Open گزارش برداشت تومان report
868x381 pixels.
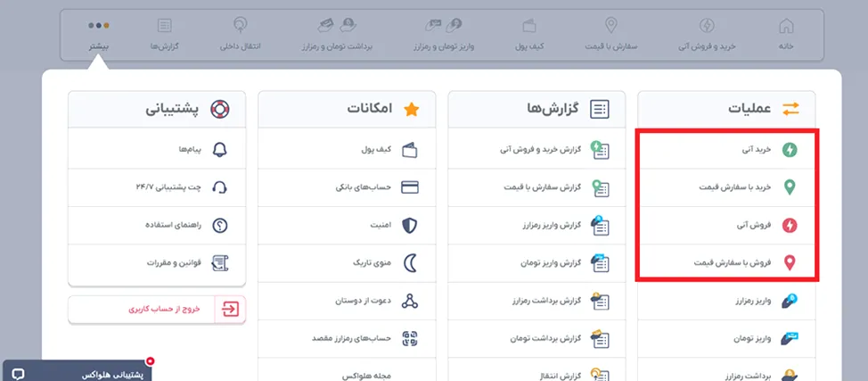coord(536,338)
